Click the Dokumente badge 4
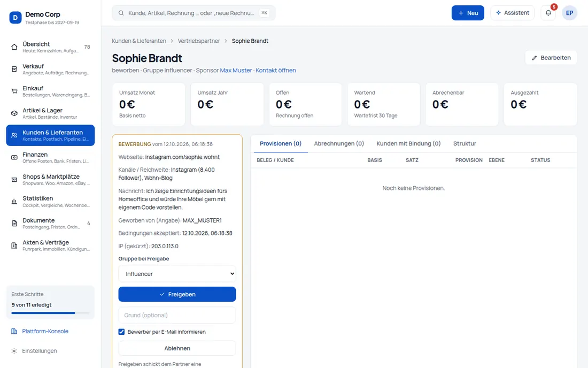Viewport: 588px width, 368px height. 89,223
